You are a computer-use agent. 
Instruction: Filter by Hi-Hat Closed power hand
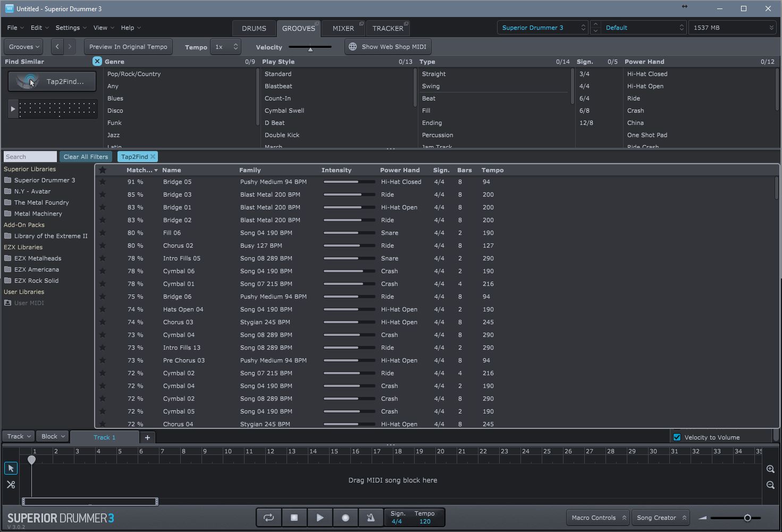point(647,74)
